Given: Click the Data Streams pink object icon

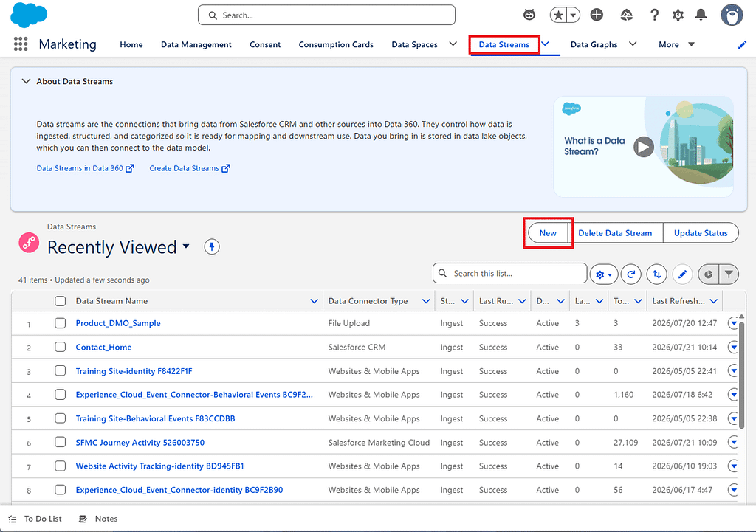Looking at the screenshot, I should coord(29,242).
